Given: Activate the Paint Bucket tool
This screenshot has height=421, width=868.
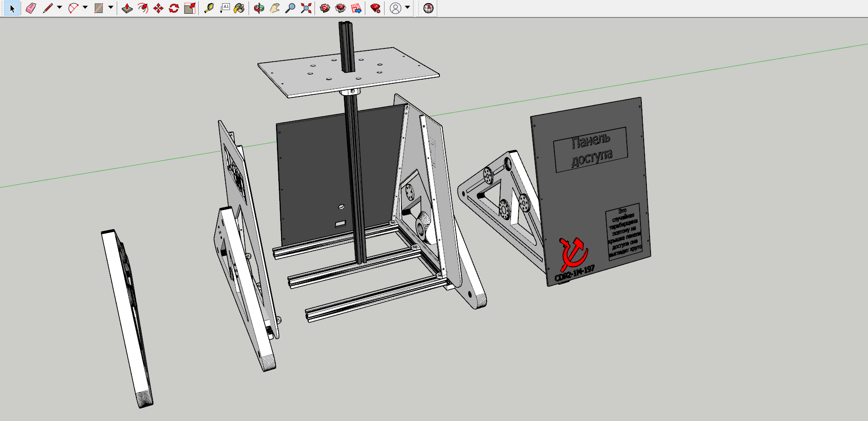Looking at the screenshot, I should pos(239,8).
